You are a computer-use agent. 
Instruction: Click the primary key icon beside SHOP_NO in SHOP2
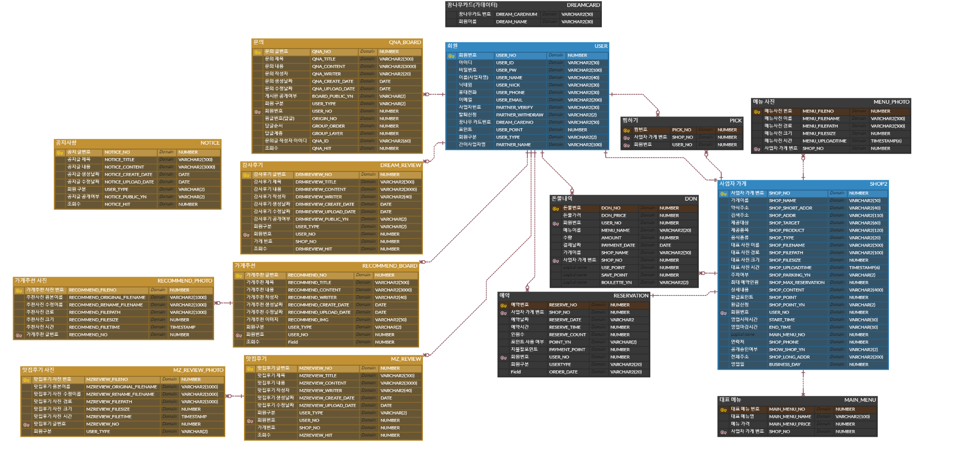723,194
